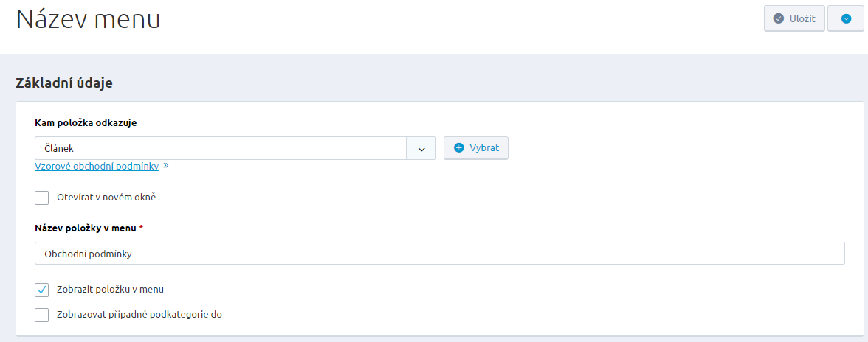Click the Název menu page heading

pyautogui.click(x=89, y=20)
